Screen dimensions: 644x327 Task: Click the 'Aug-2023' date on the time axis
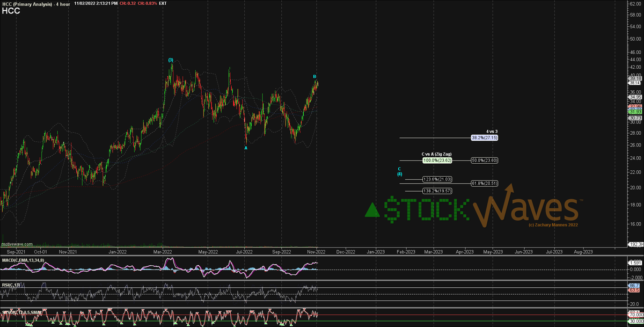click(584, 251)
